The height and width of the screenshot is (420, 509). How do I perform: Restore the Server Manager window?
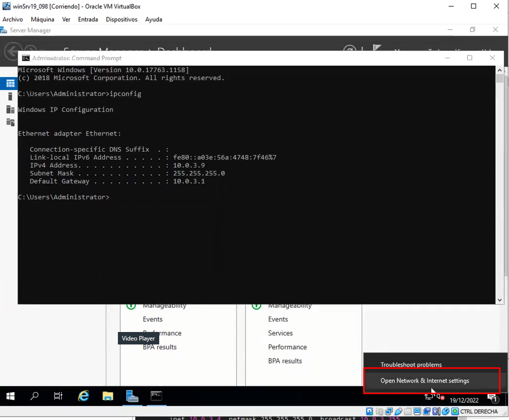coord(473,30)
